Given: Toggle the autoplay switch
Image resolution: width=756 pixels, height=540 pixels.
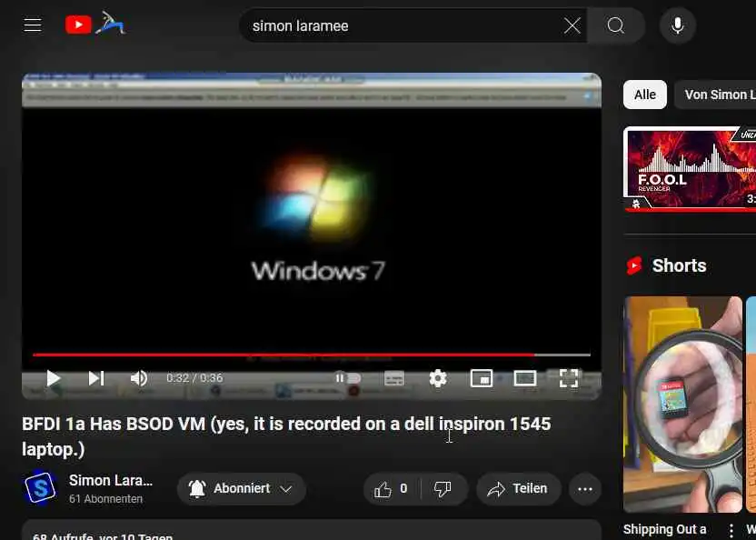Looking at the screenshot, I should click(x=348, y=378).
